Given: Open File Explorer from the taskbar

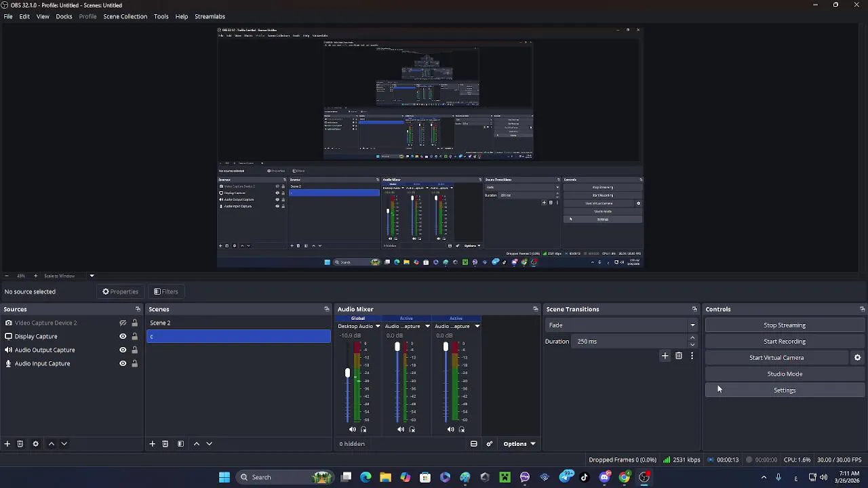Looking at the screenshot, I should (x=385, y=477).
